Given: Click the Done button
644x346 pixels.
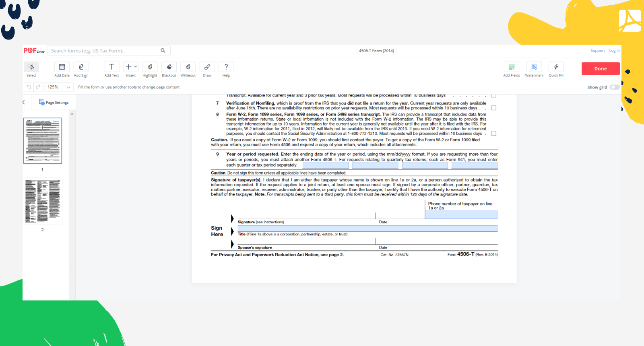Looking at the screenshot, I should pos(601,69).
